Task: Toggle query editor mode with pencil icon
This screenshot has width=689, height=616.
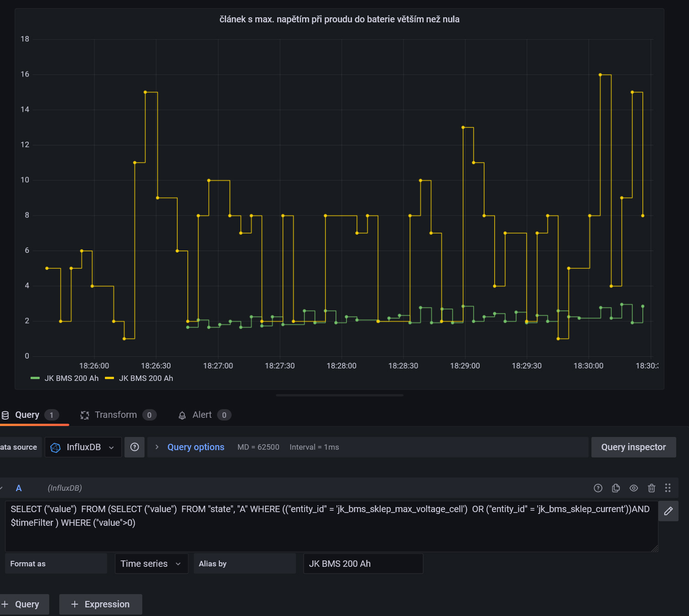Action: click(668, 511)
